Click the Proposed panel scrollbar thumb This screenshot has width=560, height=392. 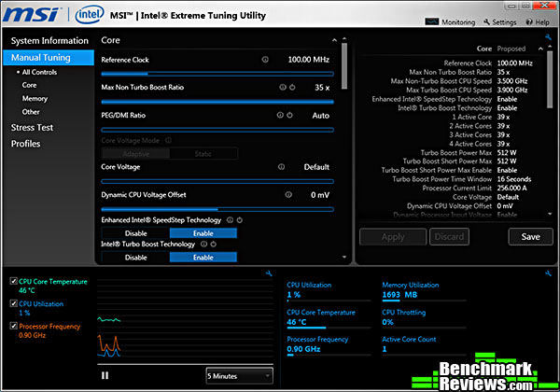point(550,79)
